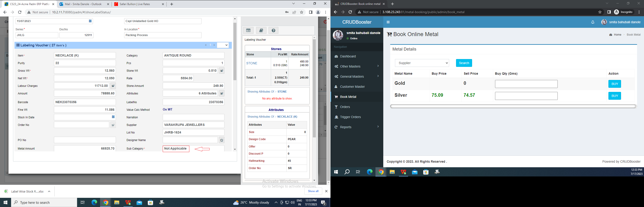Click the Search button in Metal Details
This screenshot has height=207, width=644.
(464, 63)
